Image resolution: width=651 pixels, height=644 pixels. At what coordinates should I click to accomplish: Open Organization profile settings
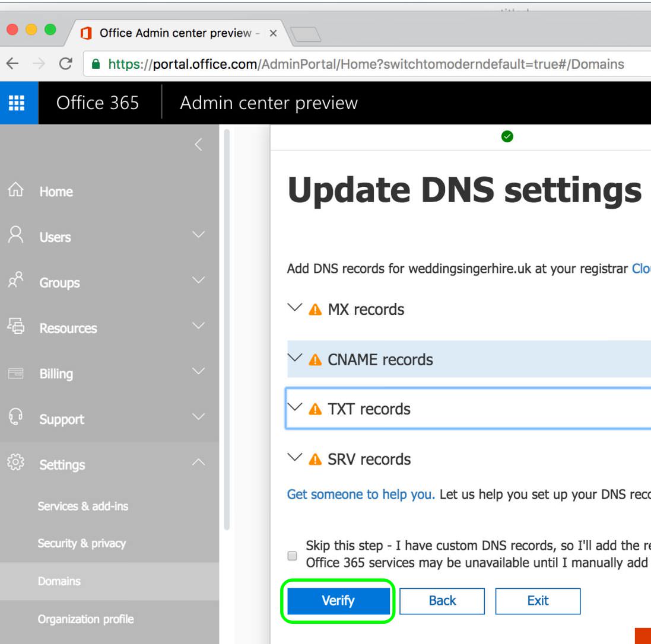coord(86,619)
